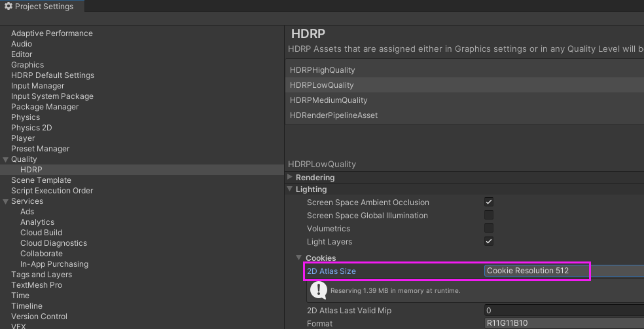Select TextMesh Pro settings

(x=37, y=285)
